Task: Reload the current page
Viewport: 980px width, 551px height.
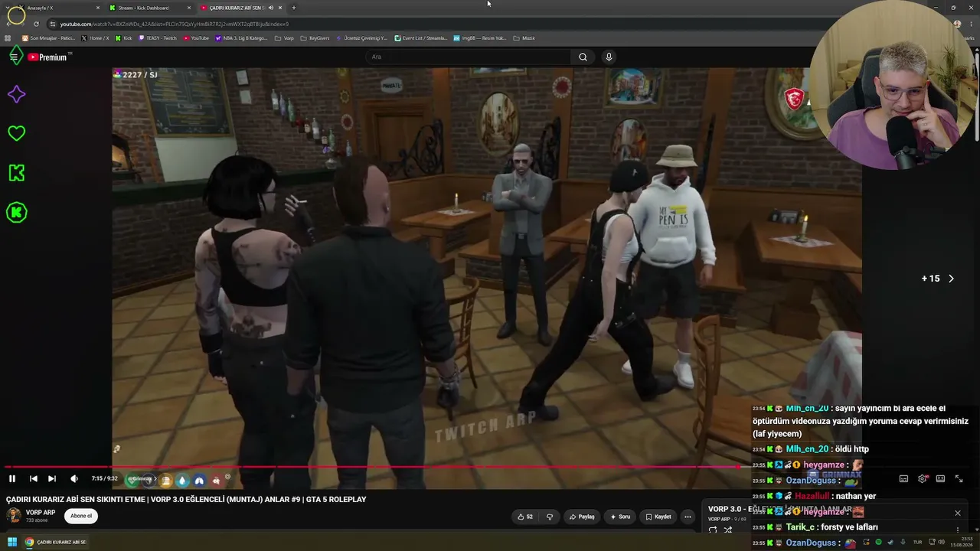Action: (36, 24)
